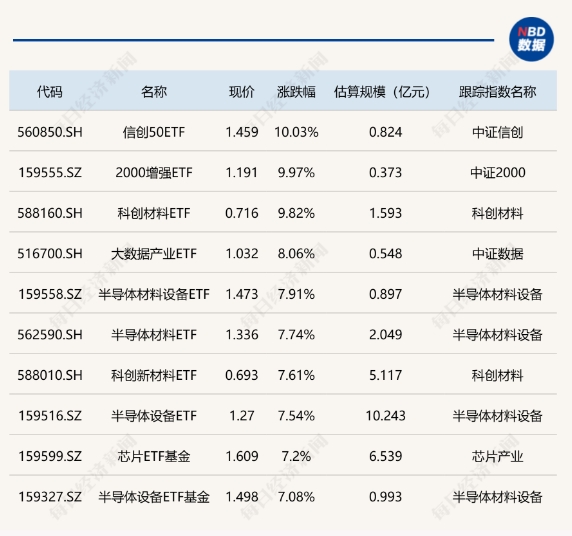572x536 pixels.
Task: Select the 2000增强ETF name cell
Action: pyautogui.click(x=154, y=173)
